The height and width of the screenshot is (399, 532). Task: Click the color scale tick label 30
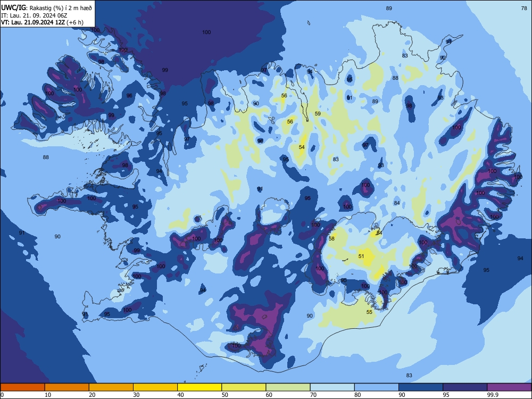tap(136, 395)
